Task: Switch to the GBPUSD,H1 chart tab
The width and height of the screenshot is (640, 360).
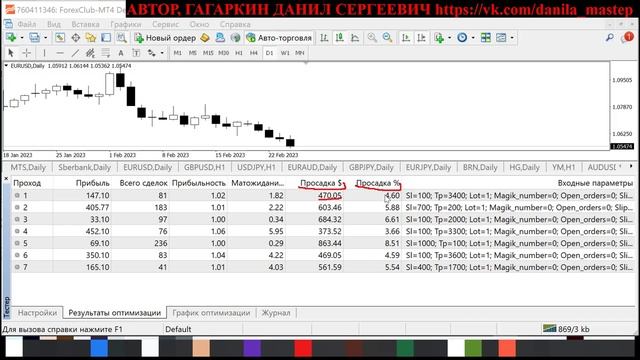Action: (204, 167)
